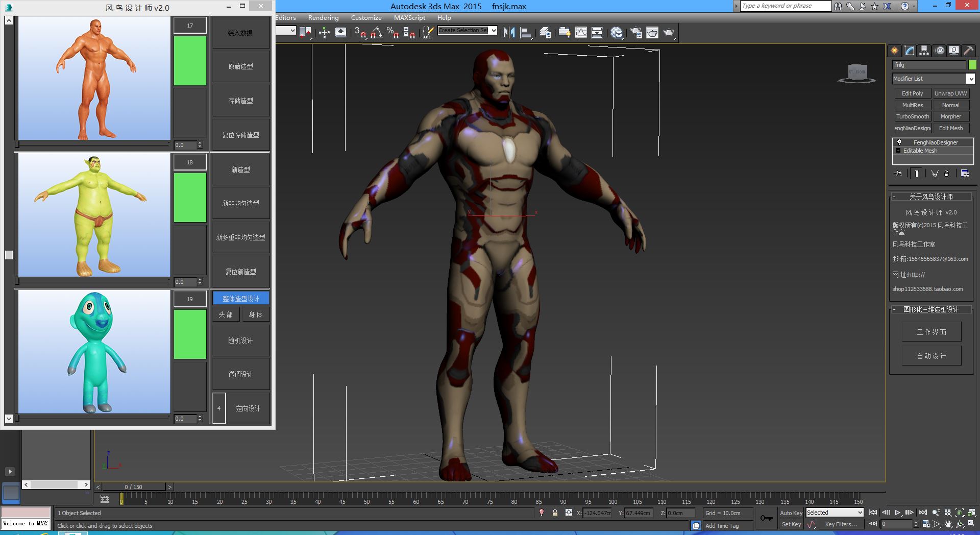Image resolution: width=980 pixels, height=535 pixels.
Task: Open the Hierarchy command panel tab
Action: (x=924, y=51)
